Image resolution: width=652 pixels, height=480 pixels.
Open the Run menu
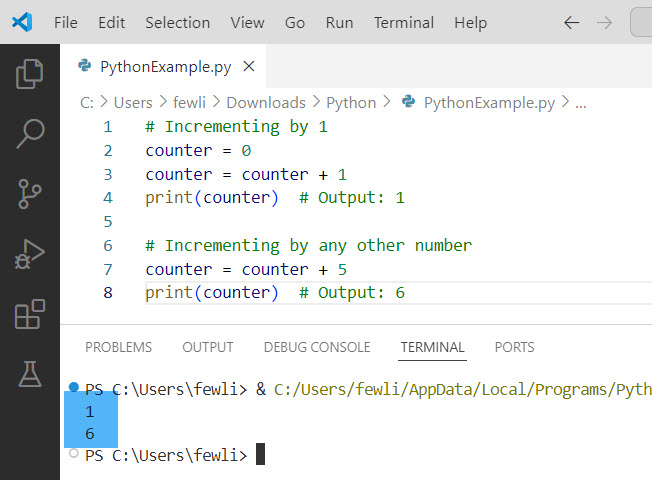point(339,22)
